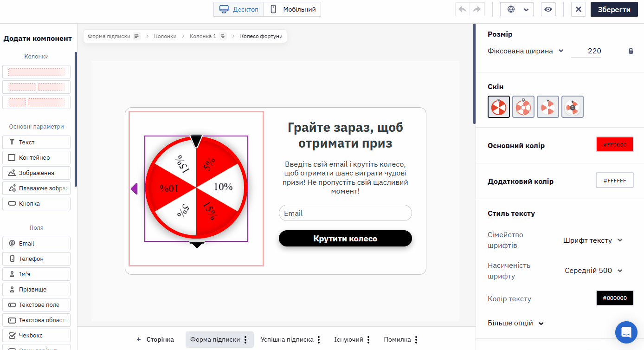Screen dimensions: 644x350
Task: Add the Кнопка component
Action: (37, 203)
